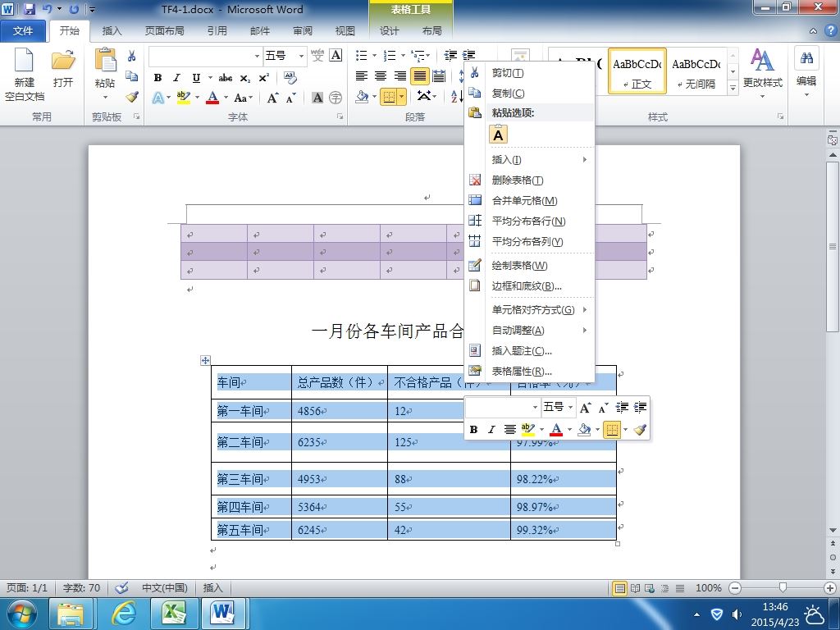Click the decrease indent icon on the mini toolbar

pyautogui.click(x=622, y=408)
